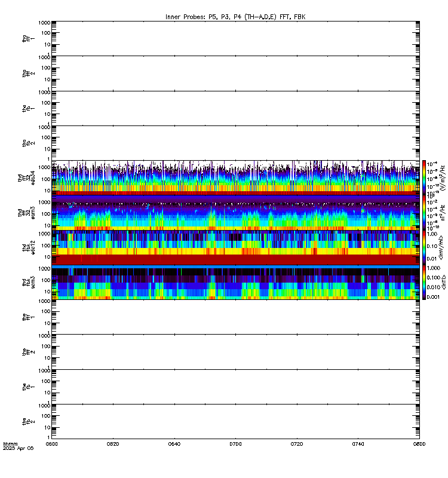The height and width of the screenshot is (478, 448).
Task: Click the 0740 time axis label
Action: pyautogui.click(x=358, y=444)
